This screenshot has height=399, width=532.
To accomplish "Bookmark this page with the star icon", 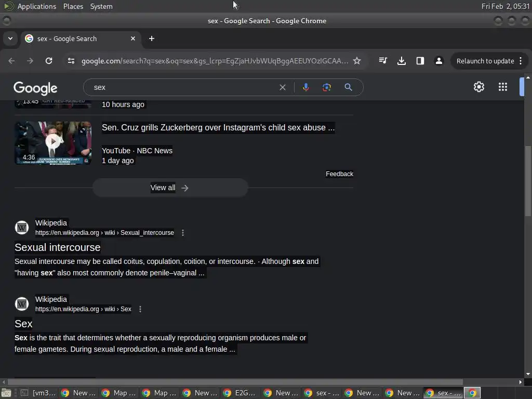I will pos(356,61).
